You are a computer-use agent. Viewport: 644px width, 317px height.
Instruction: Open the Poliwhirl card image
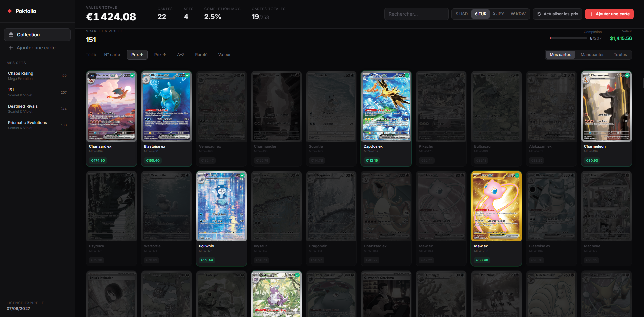(221, 206)
